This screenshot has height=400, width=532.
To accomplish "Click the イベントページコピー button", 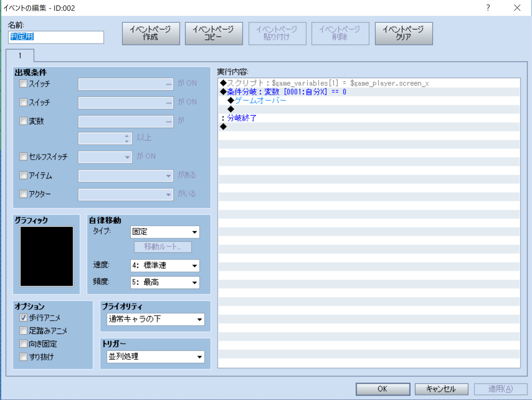I will click(x=213, y=33).
